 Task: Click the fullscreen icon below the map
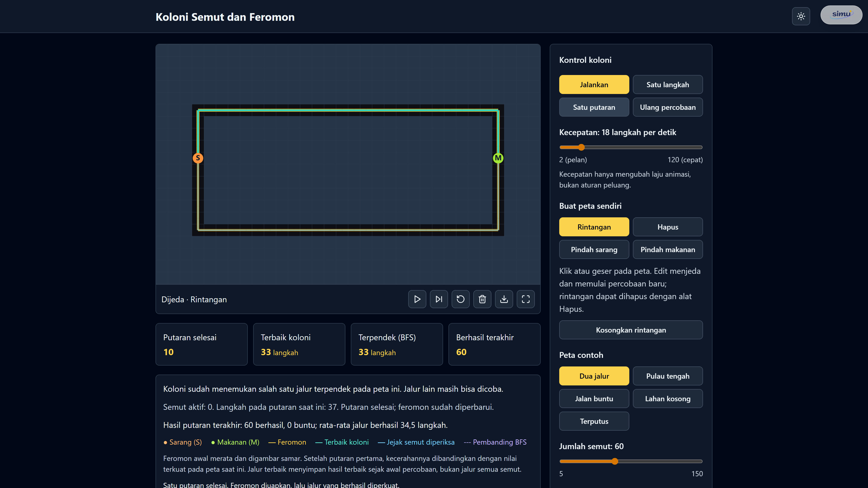(526, 299)
